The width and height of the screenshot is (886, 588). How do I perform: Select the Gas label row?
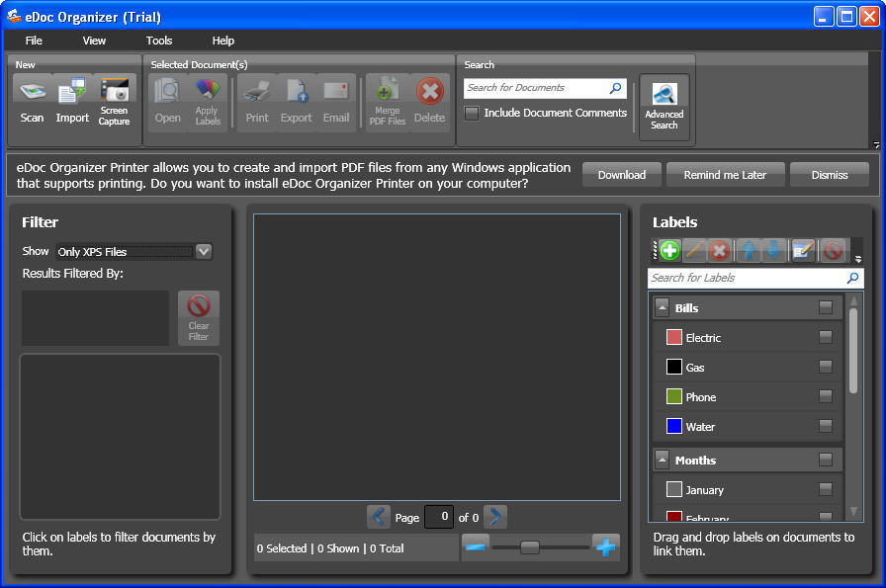747,368
